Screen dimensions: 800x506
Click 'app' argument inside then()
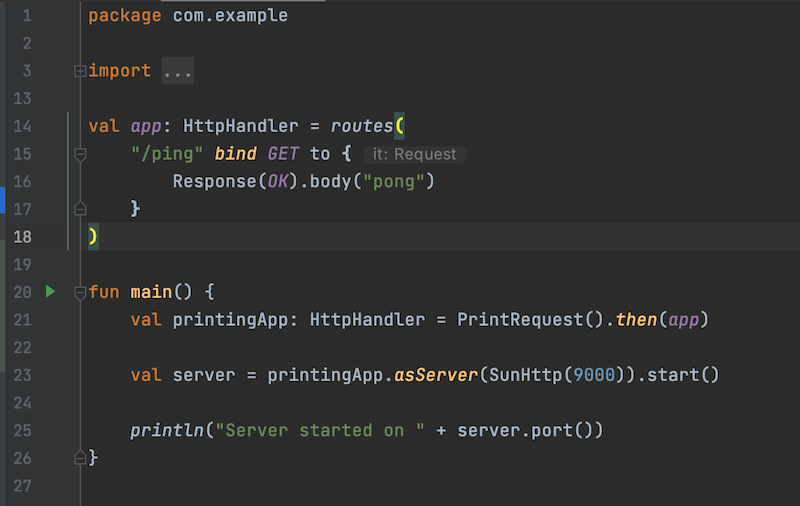coord(683,320)
